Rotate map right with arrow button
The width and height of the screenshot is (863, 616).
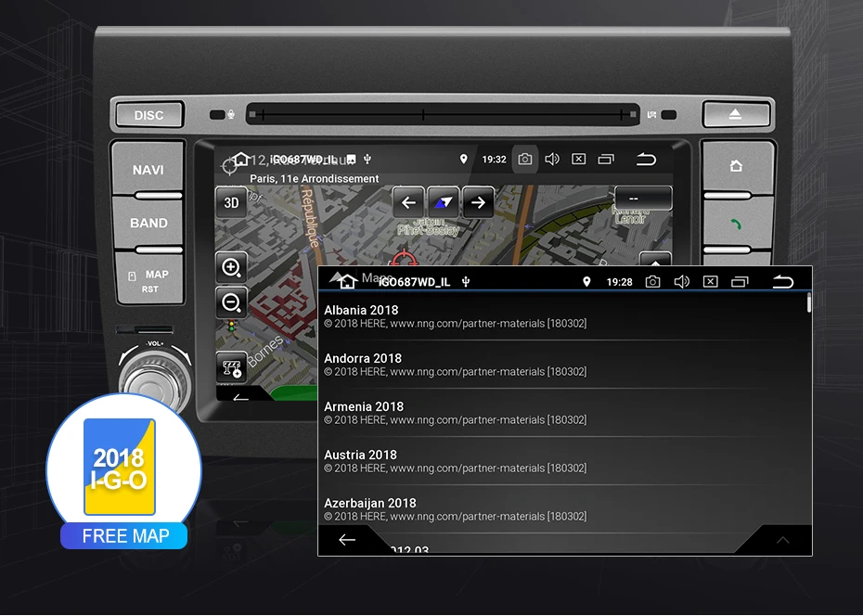(x=478, y=202)
